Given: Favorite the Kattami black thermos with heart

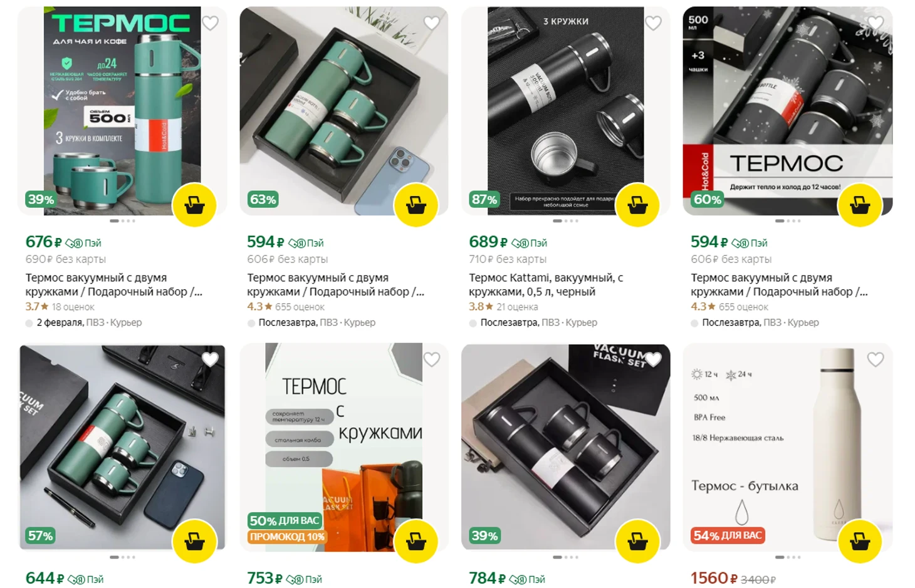Looking at the screenshot, I should click(654, 23).
